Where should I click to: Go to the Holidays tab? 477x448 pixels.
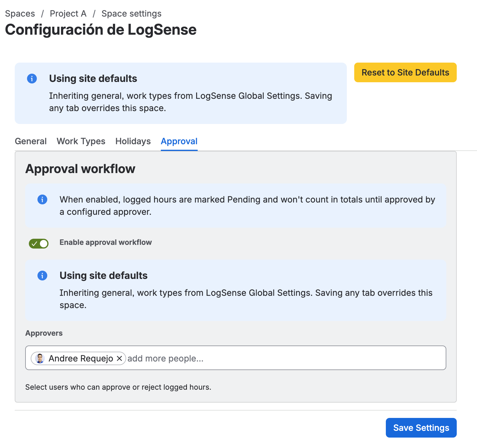coord(133,141)
